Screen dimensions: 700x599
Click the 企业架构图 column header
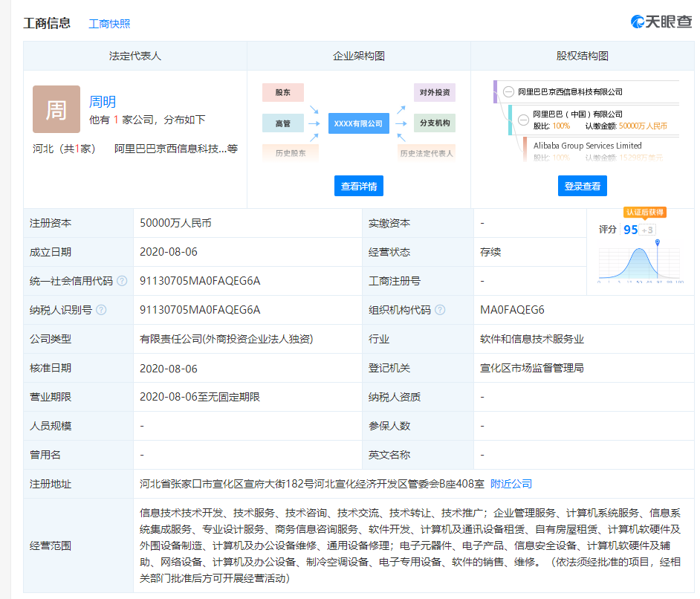pyautogui.click(x=359, y=56)
